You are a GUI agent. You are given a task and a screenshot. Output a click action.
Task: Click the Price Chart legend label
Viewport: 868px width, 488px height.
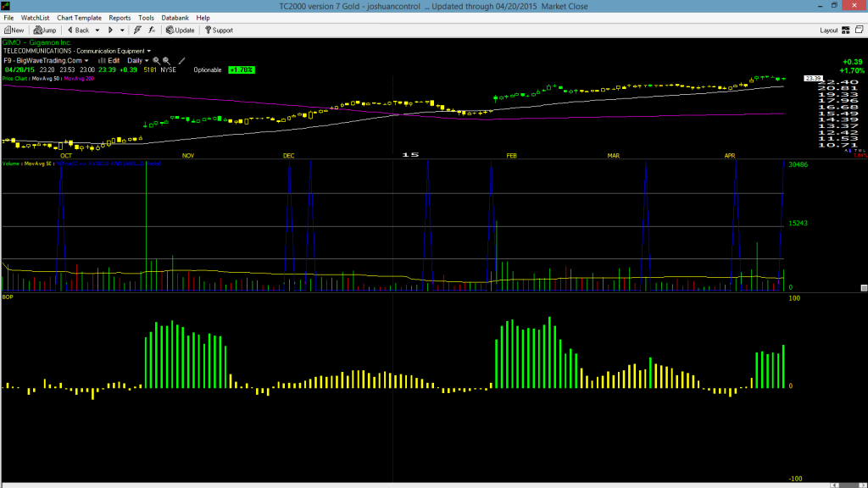[15, 79]
